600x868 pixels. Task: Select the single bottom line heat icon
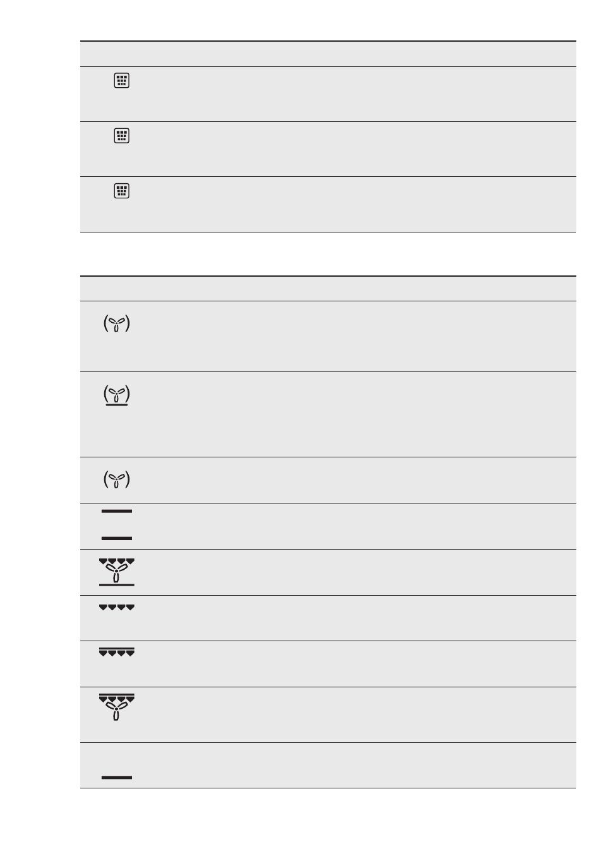pyautogui.click(x=117, y=777)
